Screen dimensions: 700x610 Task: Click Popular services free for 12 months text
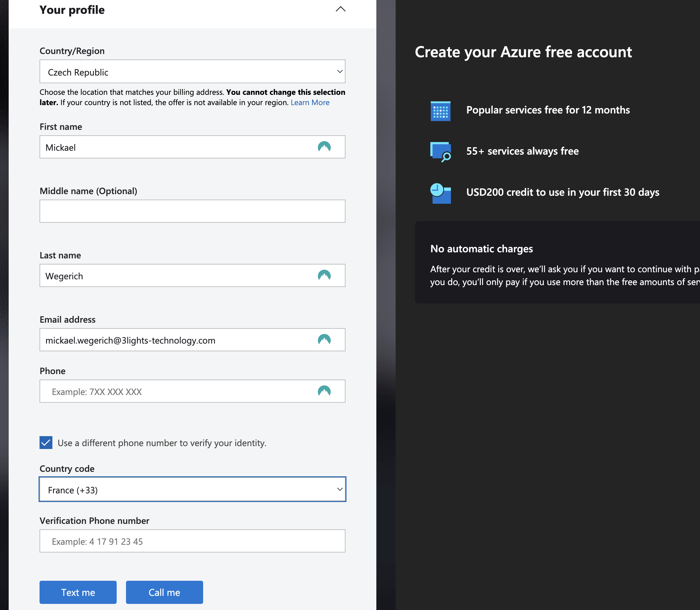coord(548,110)
